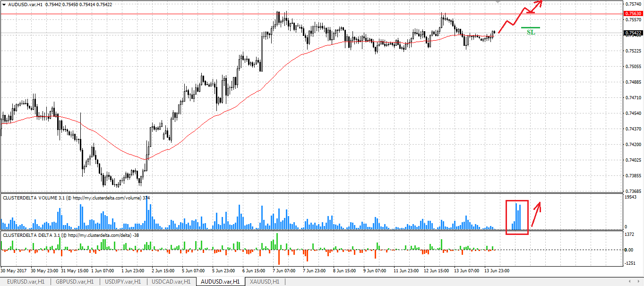Click the -1251 delta scale value
Viewport: 644px width, 286px height.
pyautogui.click(x=631, y=264)
